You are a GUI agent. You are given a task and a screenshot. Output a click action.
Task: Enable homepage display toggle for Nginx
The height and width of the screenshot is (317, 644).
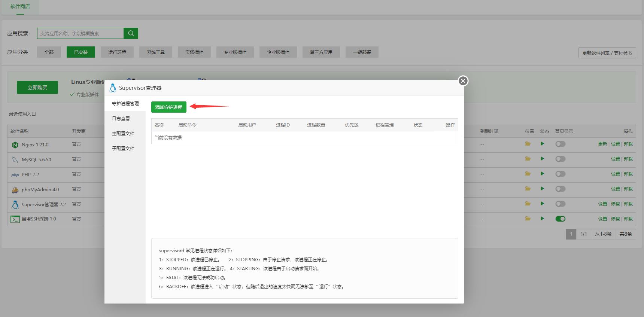(560, 144)
